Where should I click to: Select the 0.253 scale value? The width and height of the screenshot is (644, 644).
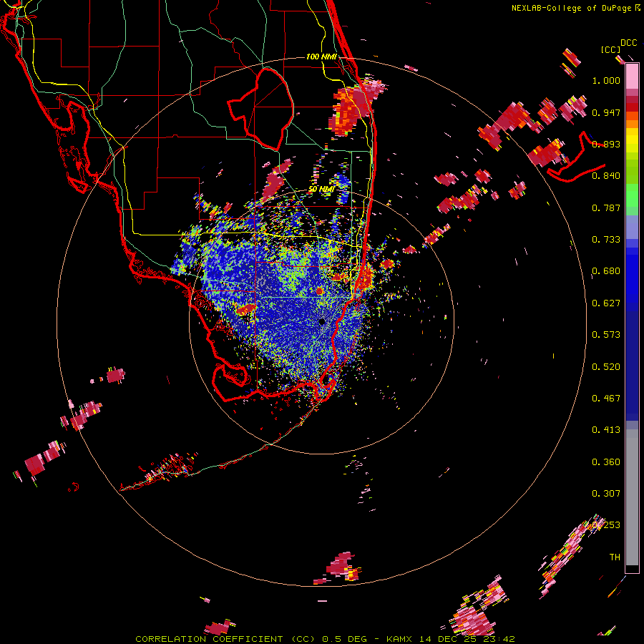pyautogui.click(x=606, y=525)
